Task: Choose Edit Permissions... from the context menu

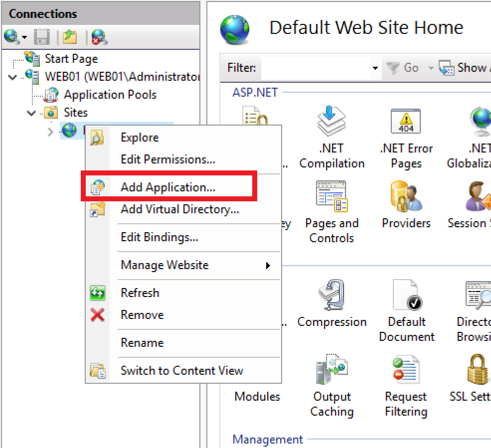Action: coord(183,159)
